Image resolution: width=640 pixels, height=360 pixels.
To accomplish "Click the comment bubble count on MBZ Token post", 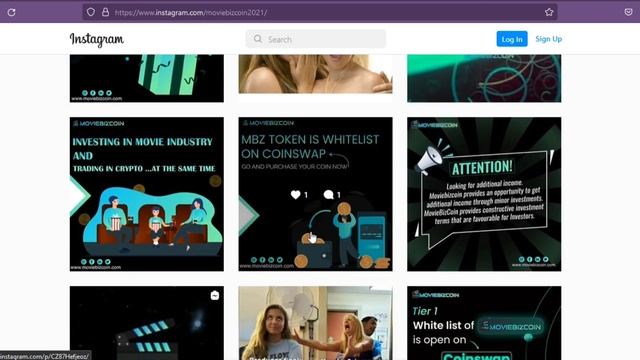I will point(332,195).
